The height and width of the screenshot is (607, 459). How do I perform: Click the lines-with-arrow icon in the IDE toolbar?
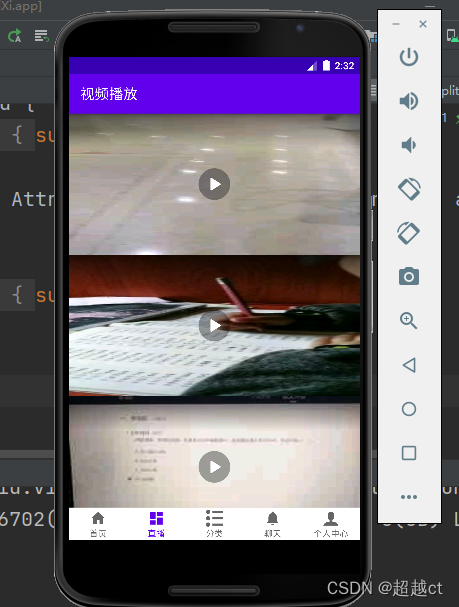pos(41,36)
